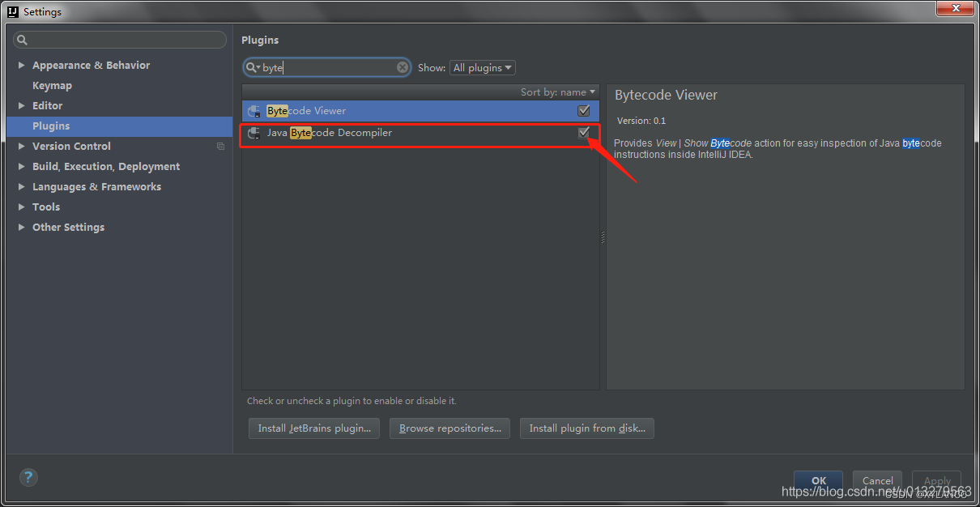The height and width of the screenshot is (507, 980).
Task: Focus the settings sidebar search field
Action: (120, 40)
